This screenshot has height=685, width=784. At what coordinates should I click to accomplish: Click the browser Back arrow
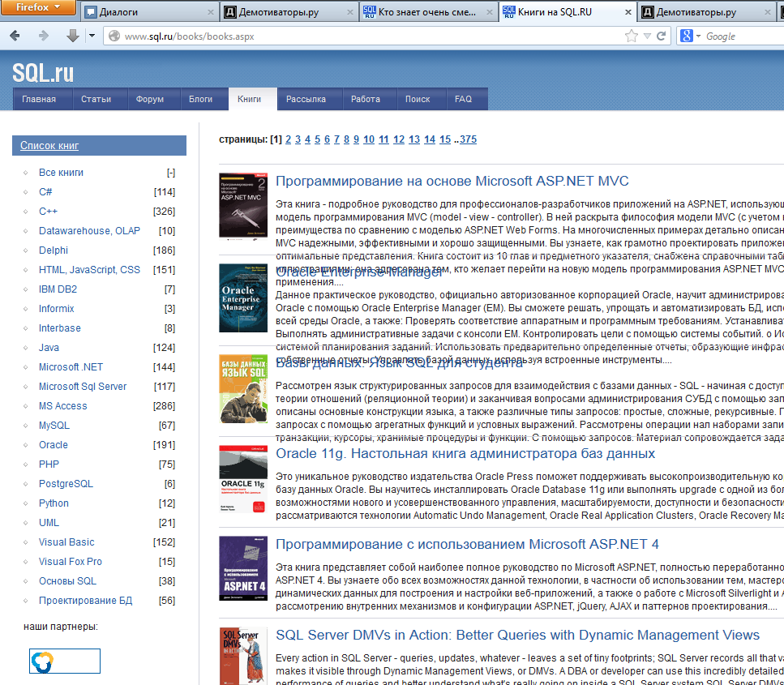tap(15, 36)
